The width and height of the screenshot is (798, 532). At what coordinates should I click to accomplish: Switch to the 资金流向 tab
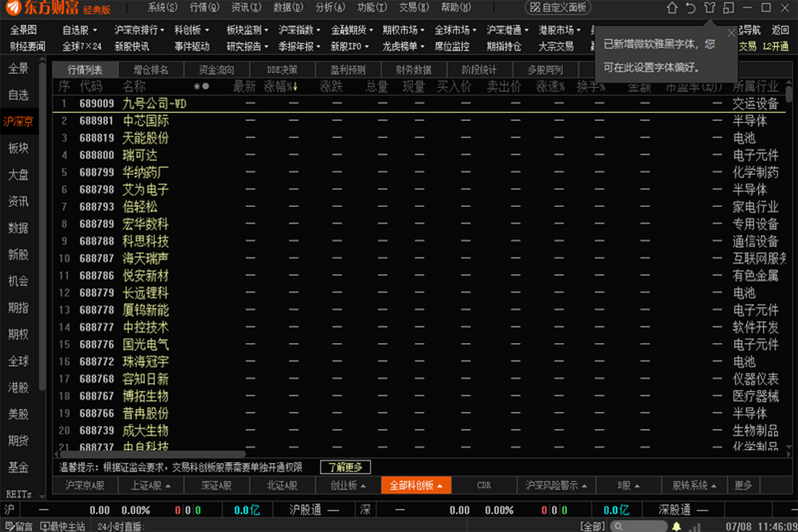coord(217,70)
